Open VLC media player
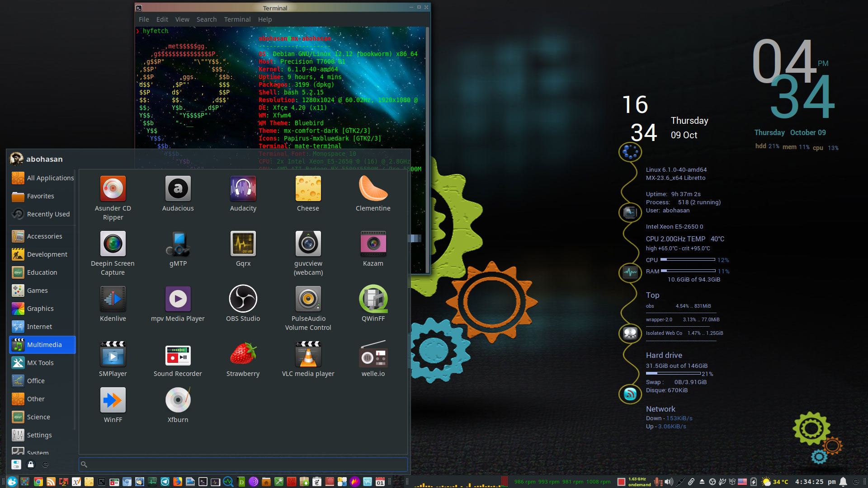868x488 pixels. click(308, 358)
